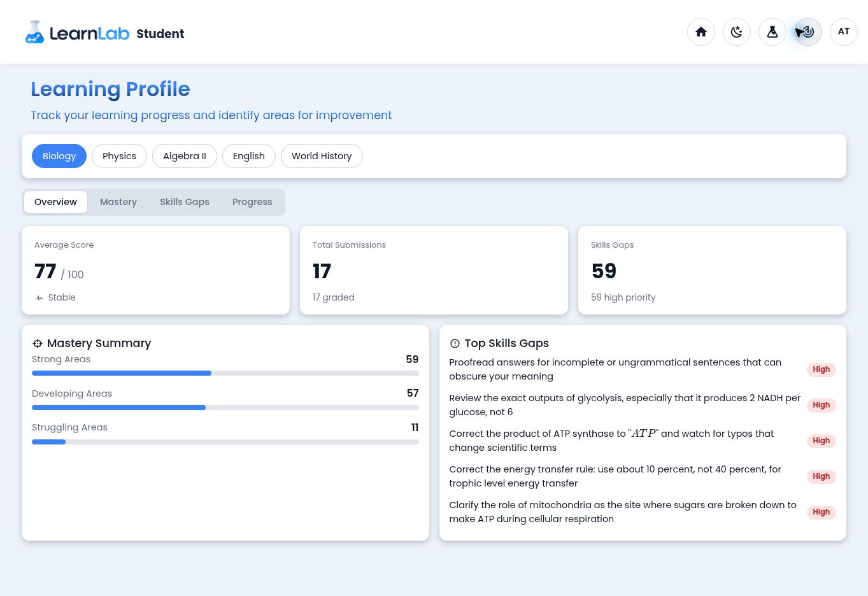The image size is (868, 596).
Task: Click the Developing Areas value 57
Action: pyautogui.click(x=413, y=394)
